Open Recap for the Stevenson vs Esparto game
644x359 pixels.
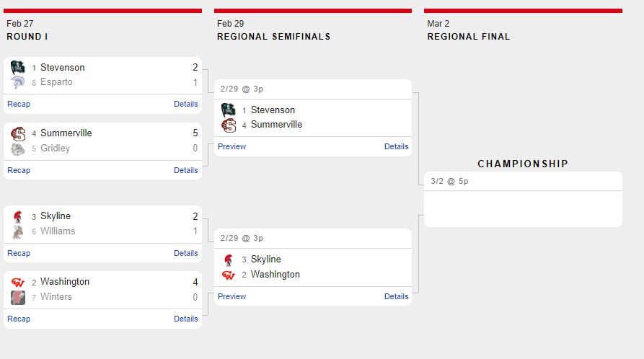coord(19,104)
